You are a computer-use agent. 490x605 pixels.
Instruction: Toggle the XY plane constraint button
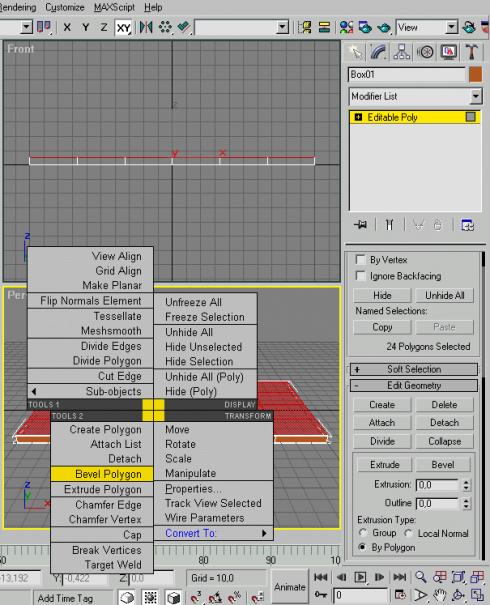(x=123, y=27)
